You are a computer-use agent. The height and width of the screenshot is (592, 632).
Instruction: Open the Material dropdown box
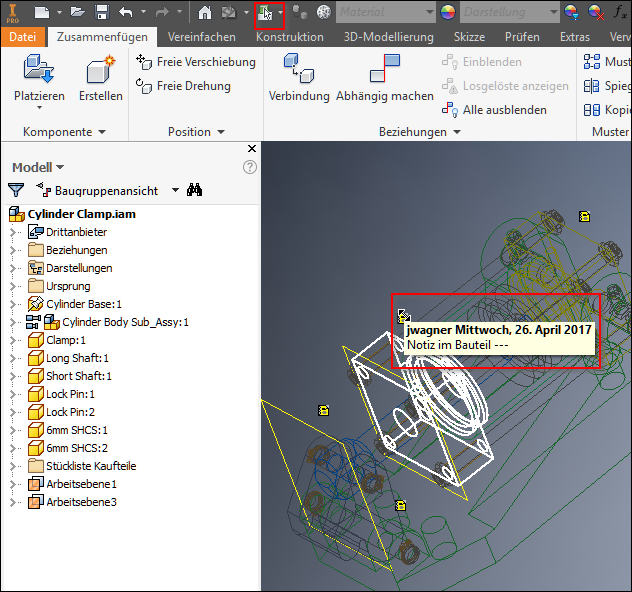tap(385, 12)
